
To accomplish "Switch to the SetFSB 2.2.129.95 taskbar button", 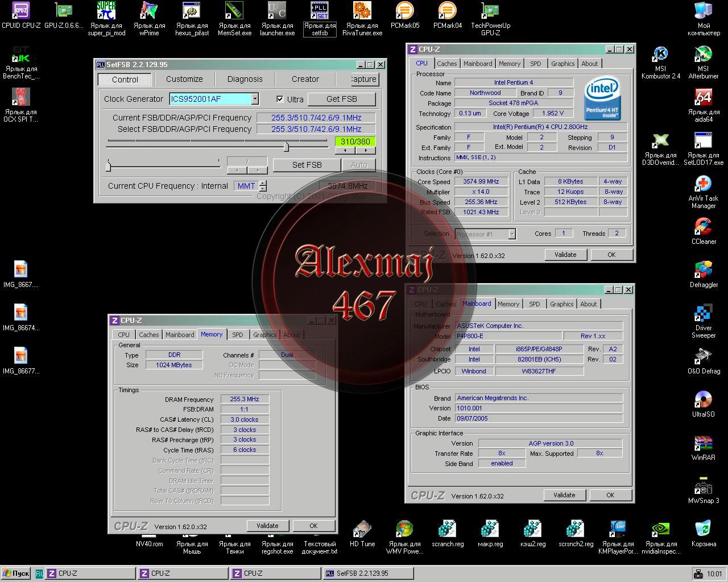I will coord(367,573).
